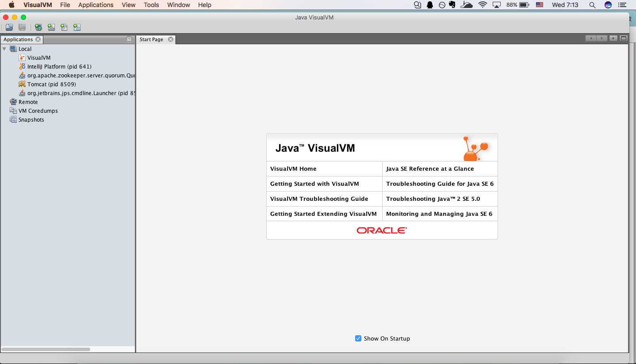Collapse the Local tree node
The height and width of the screenshot is (364, 636).
click(x=4, y=49)
